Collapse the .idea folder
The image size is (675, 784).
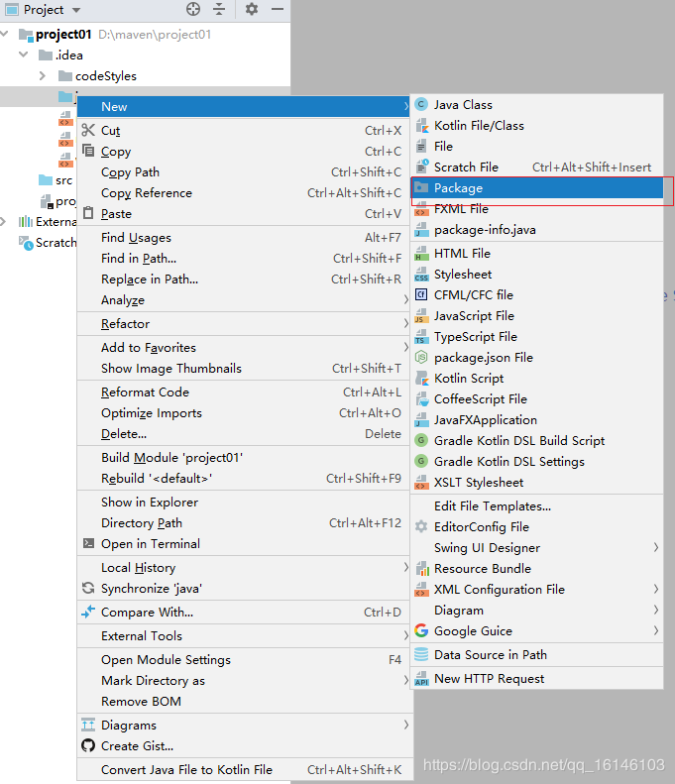24,55
